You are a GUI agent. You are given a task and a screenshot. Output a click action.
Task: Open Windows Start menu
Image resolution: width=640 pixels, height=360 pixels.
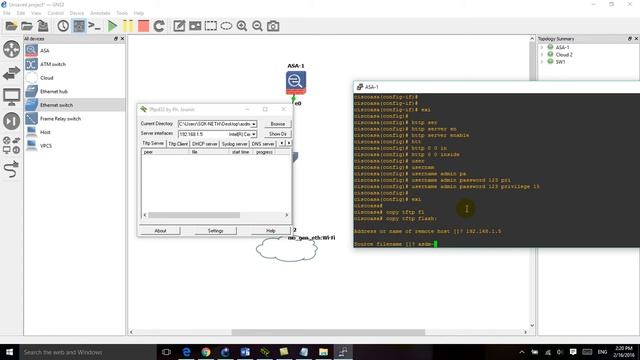click(9, 352)
